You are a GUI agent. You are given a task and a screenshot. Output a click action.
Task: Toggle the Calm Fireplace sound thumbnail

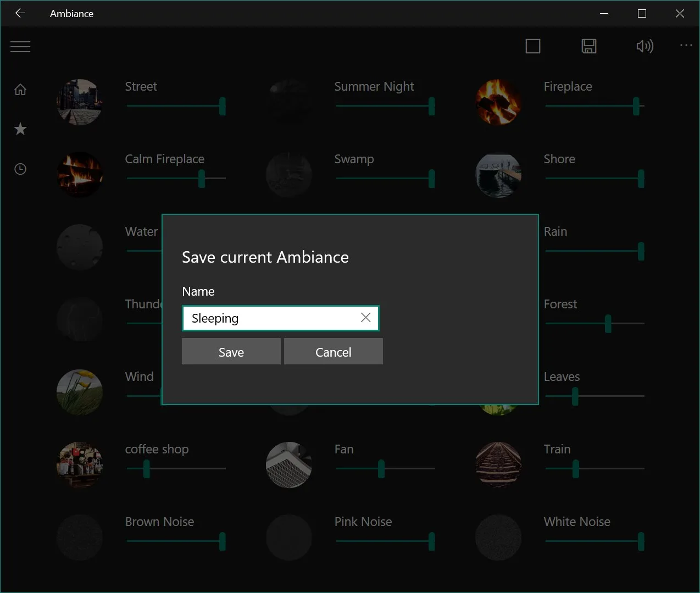click(x=80, y=175)
